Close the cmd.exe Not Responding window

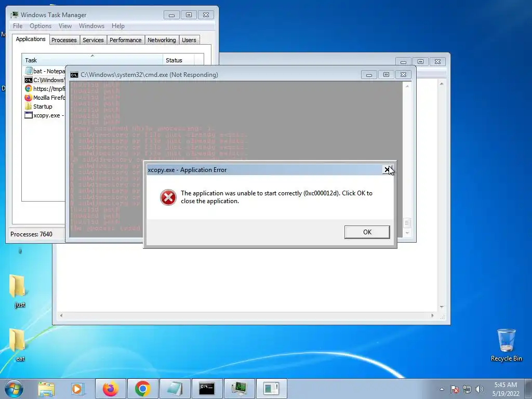pos(403,75)
